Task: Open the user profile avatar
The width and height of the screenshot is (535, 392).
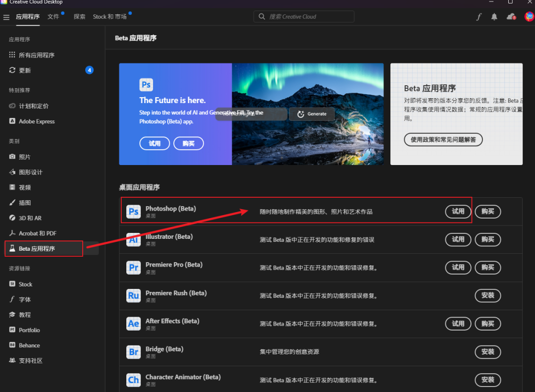Action: click(x=529, y=16)
